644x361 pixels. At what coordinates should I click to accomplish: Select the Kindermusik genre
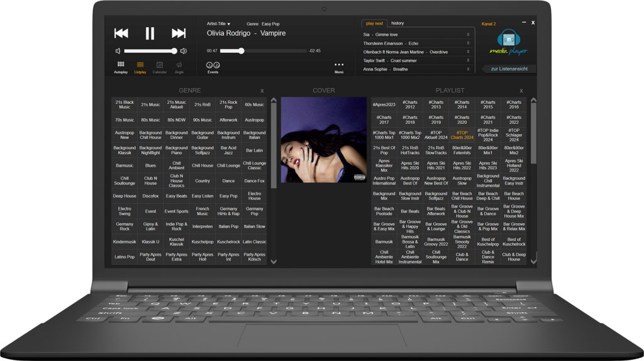pos(125,242)
